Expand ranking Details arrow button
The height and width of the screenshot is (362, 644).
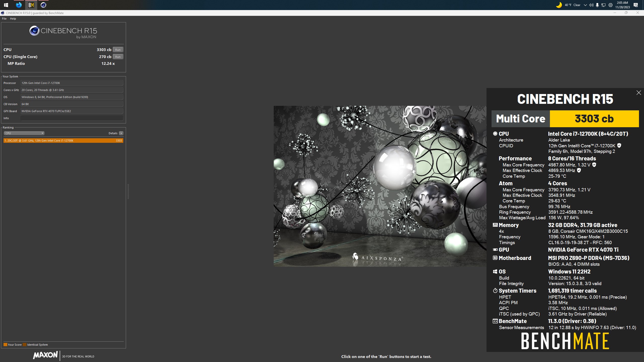tap(121, 133)
